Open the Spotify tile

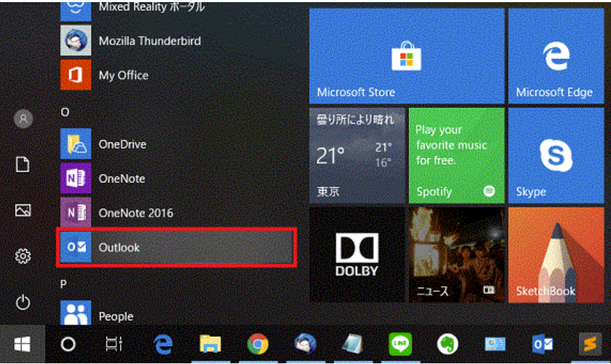pos(456,156)
